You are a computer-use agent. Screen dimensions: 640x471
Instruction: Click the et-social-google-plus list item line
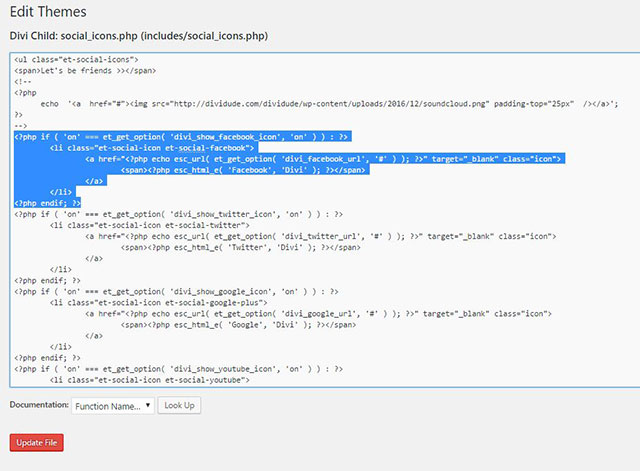tap(158, 302)
